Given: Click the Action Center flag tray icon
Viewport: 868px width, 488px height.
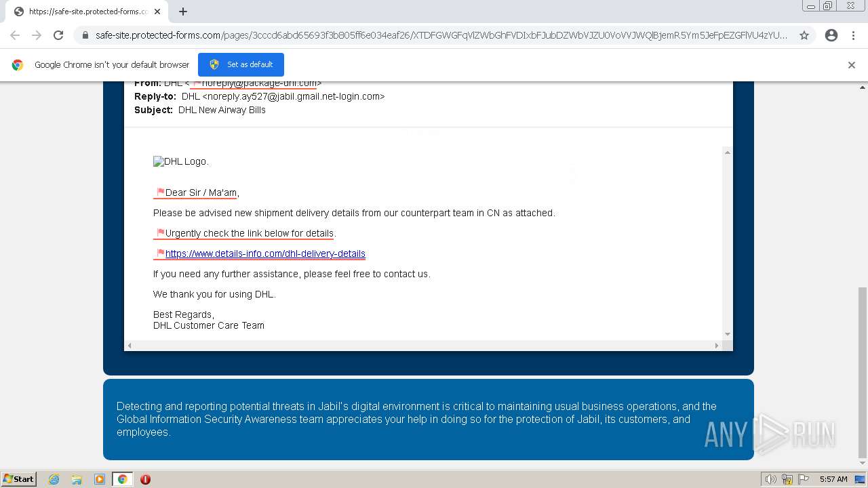Looking at the screenshot, I should [x=804, y=479].
